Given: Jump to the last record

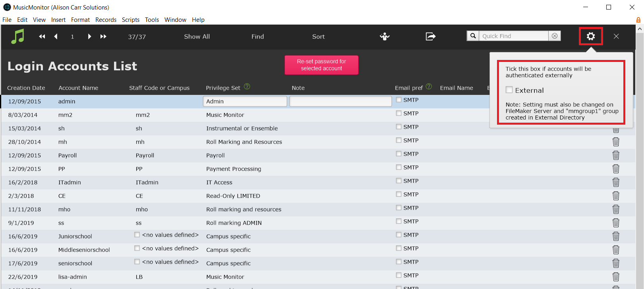Looking at the screenshot, I should (103, 37).
